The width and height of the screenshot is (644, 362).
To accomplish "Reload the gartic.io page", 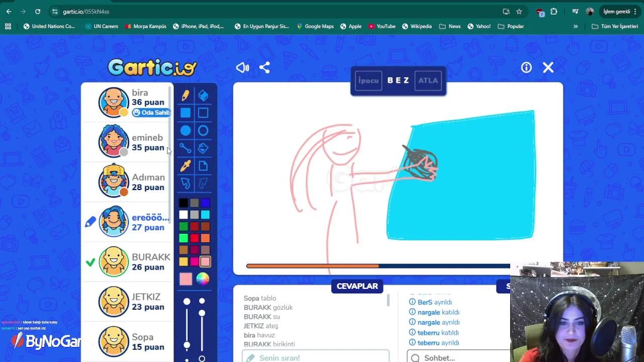I will 38,12.
